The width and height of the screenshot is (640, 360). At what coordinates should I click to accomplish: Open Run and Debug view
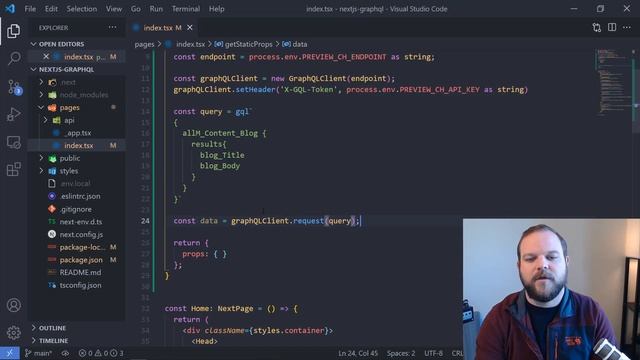coord(13,114)
